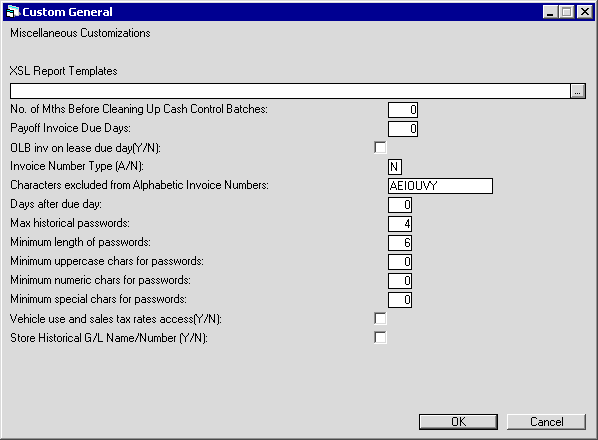Check Store Historical G/L Name/Number box
The width and height of the screenshot is (598, 440).
tap(380, 337)
